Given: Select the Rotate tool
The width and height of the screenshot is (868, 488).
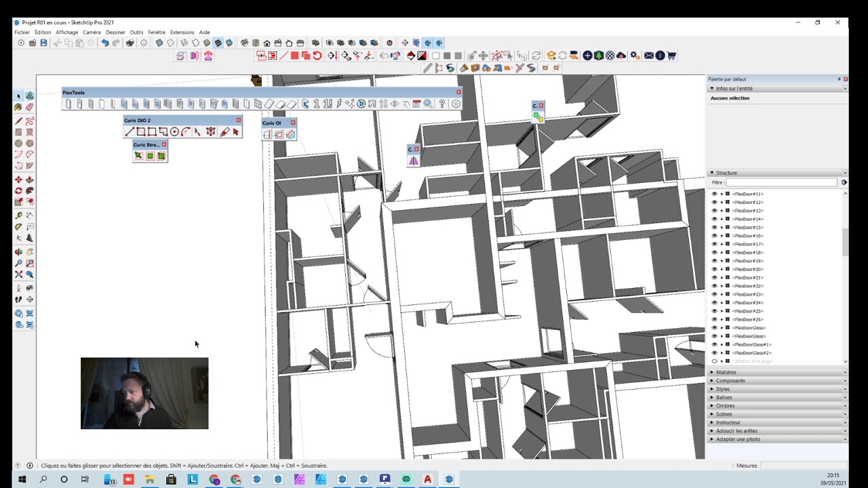Looking at the screenshot, I should (18, 191).
